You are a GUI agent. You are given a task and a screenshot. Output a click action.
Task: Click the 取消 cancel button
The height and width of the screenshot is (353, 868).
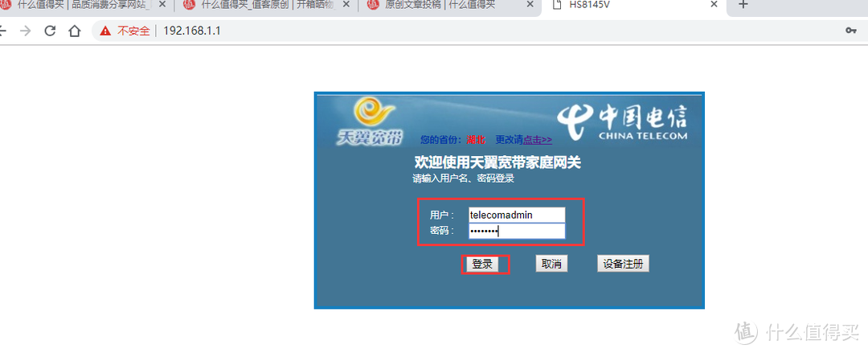point(551,264)
